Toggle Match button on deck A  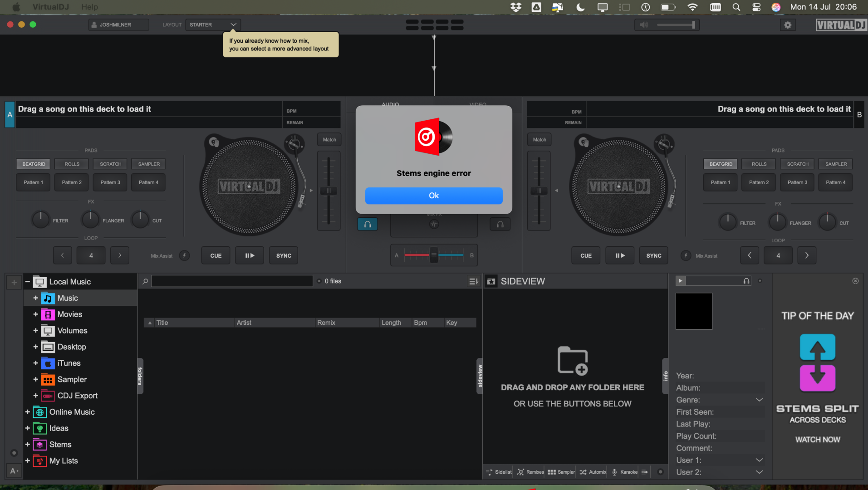329,140
